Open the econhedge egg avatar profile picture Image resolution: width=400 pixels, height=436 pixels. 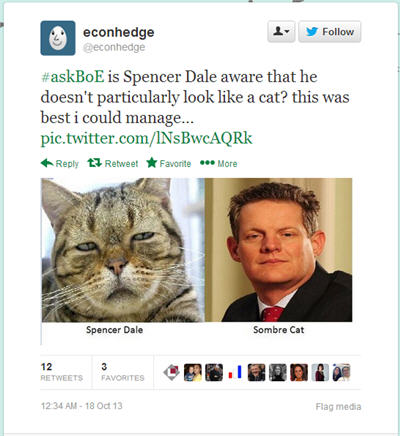coord(58,38)
